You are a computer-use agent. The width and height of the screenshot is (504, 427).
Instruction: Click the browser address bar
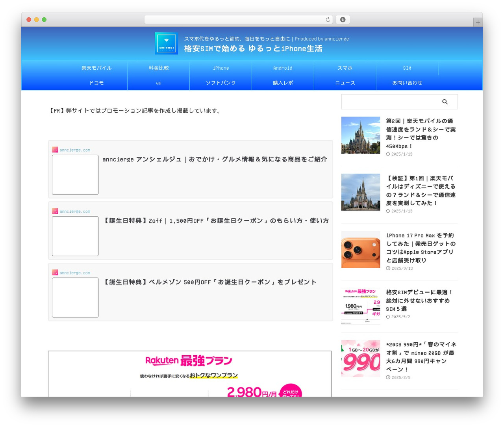click(239, 20)
